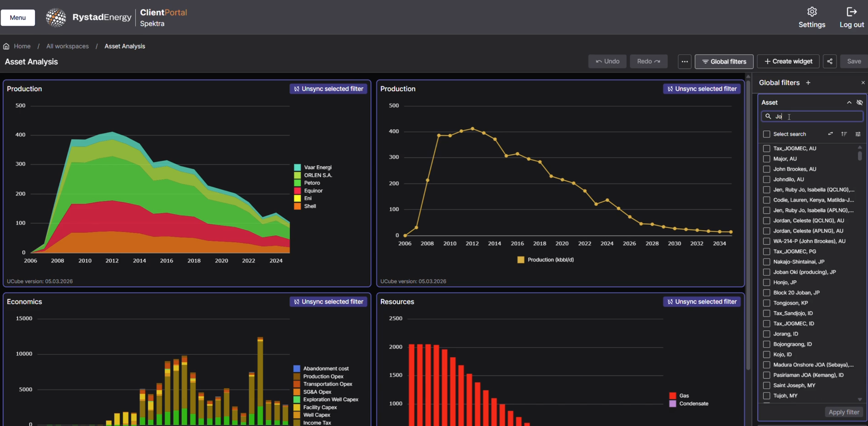
Task: Collapse the Asset filter section chevron
Action: pos(849,102)
